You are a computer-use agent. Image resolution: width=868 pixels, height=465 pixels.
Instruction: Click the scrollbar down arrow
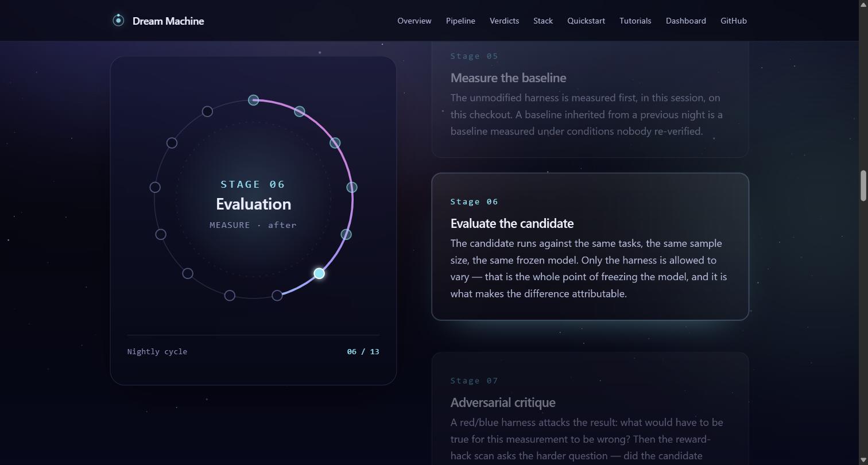863,460
